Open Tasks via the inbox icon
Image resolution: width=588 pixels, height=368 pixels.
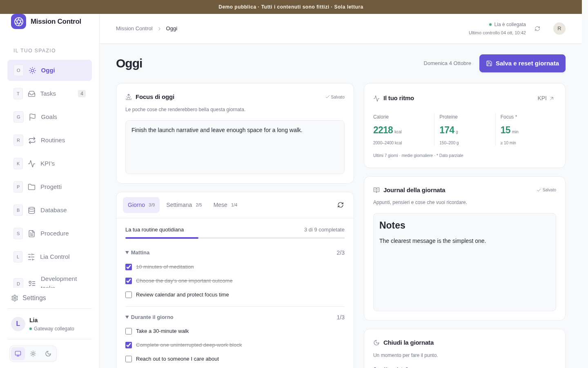click(31, 94)
